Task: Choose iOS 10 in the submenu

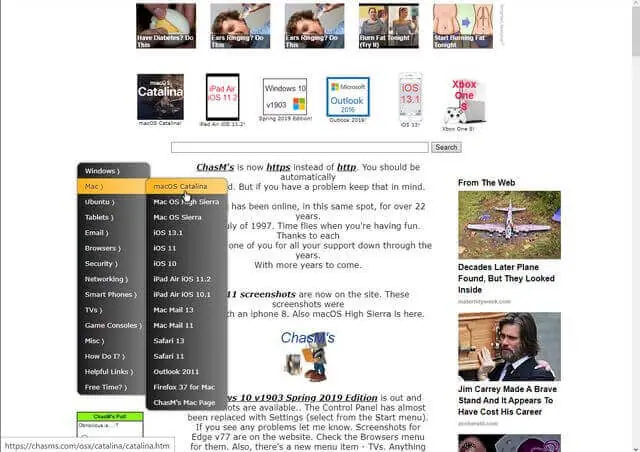Action: pyautogui.click(x=187, y=264)
